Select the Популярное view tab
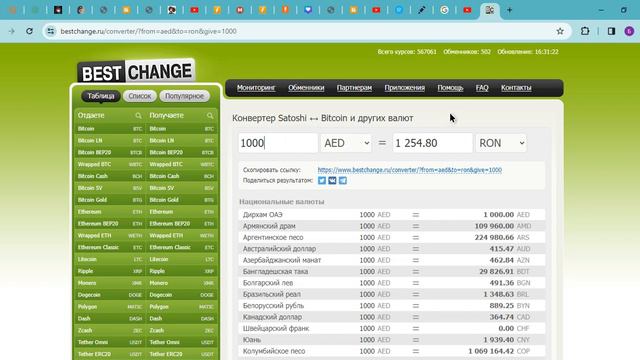 [x=184, y=96]
